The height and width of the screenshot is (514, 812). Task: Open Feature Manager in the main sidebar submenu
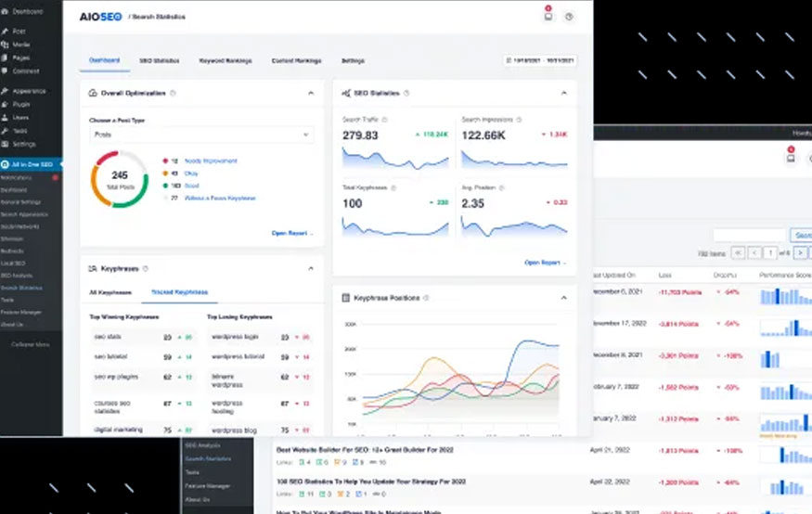[20, 312]
